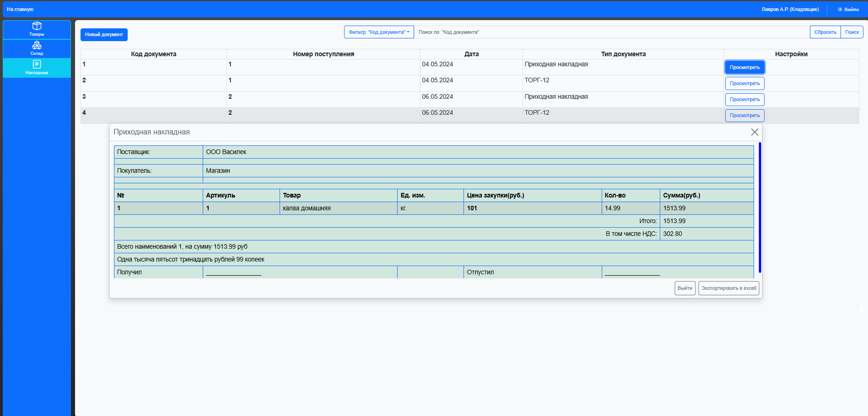Click user name Лавров А.Р. (Кладовщик)
This screenshot has width=868, height=416.
(790, 9)
